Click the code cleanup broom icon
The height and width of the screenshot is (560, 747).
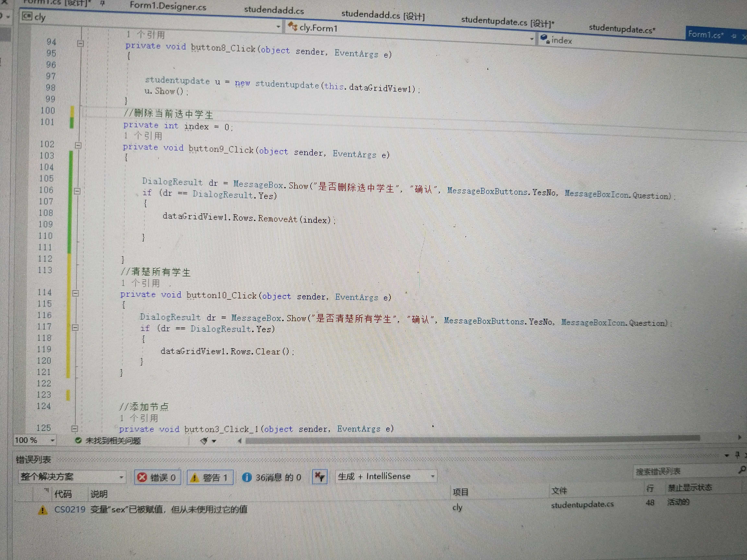pyautogui.click(x=204, y=441)
